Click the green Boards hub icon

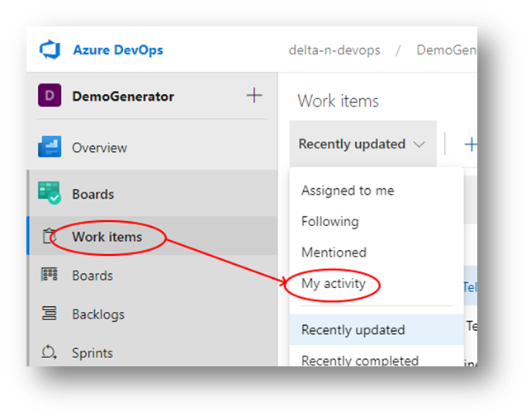(x=50, y=193)
